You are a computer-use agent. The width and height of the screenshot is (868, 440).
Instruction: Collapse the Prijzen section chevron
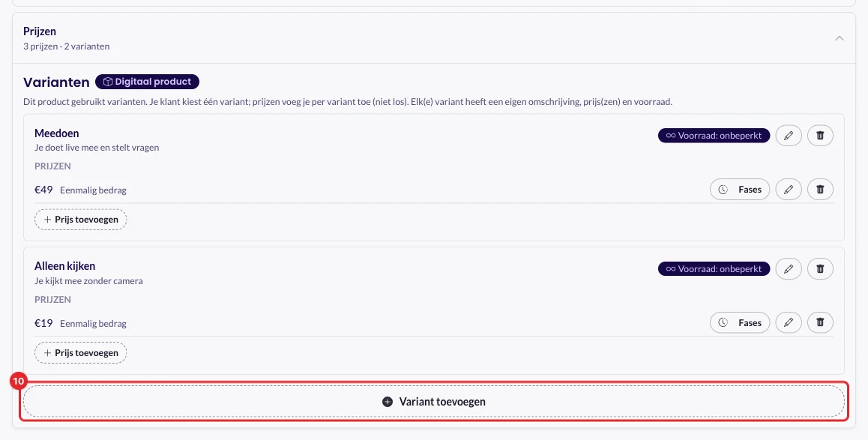pos(840,38)
